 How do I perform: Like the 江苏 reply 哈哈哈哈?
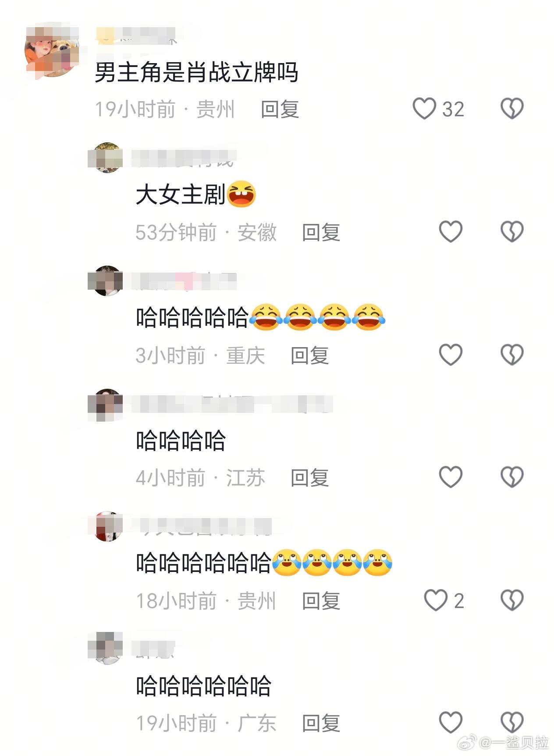(x=451, y=477)
